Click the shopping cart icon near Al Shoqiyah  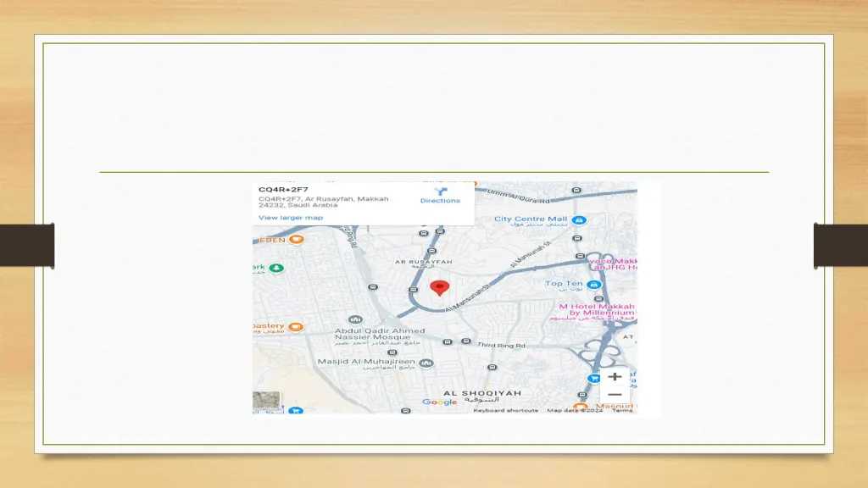tap(592, 379)
